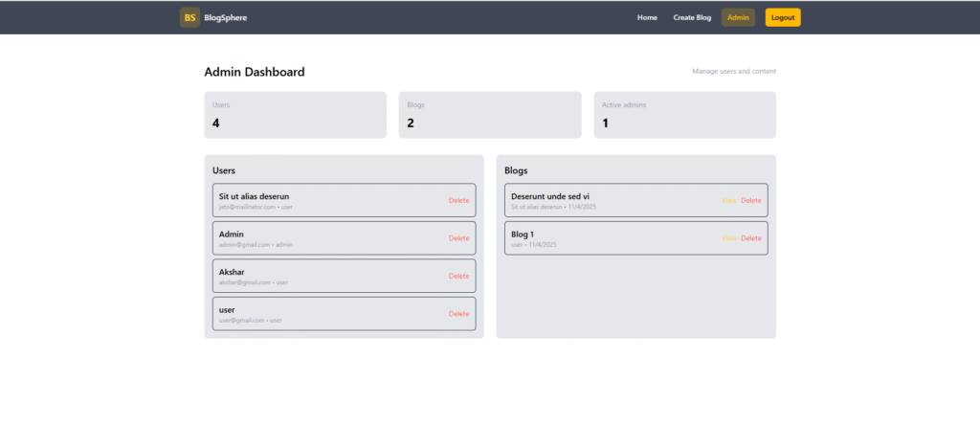Click the Users count stat card

point(295,115)
